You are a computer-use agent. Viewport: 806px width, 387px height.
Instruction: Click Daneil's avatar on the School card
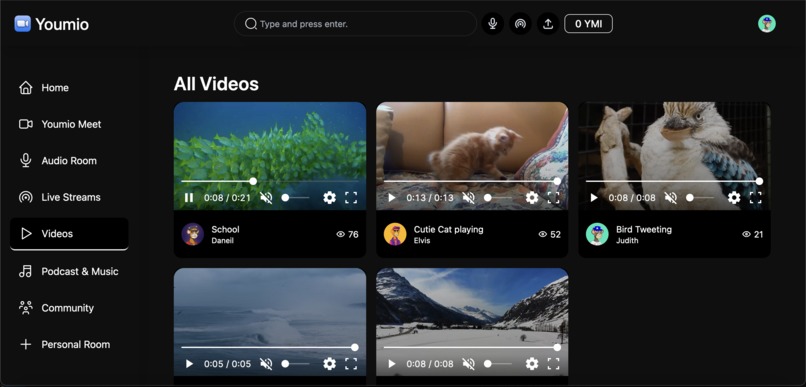click(193, 234)
